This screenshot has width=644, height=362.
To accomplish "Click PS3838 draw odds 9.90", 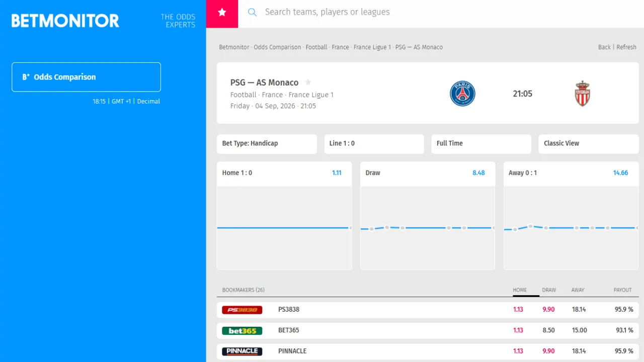I will (548, 310).
